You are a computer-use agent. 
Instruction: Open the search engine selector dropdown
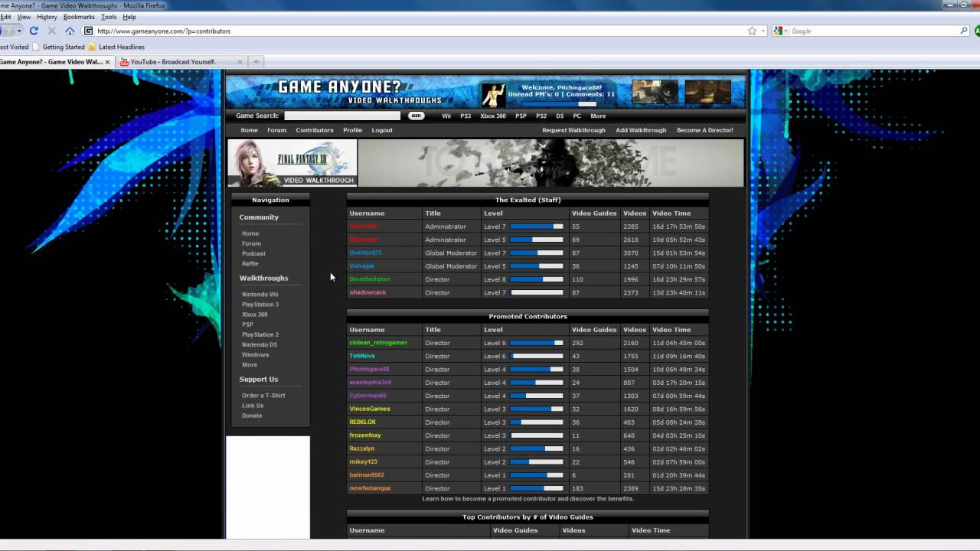tap(781, 31)
